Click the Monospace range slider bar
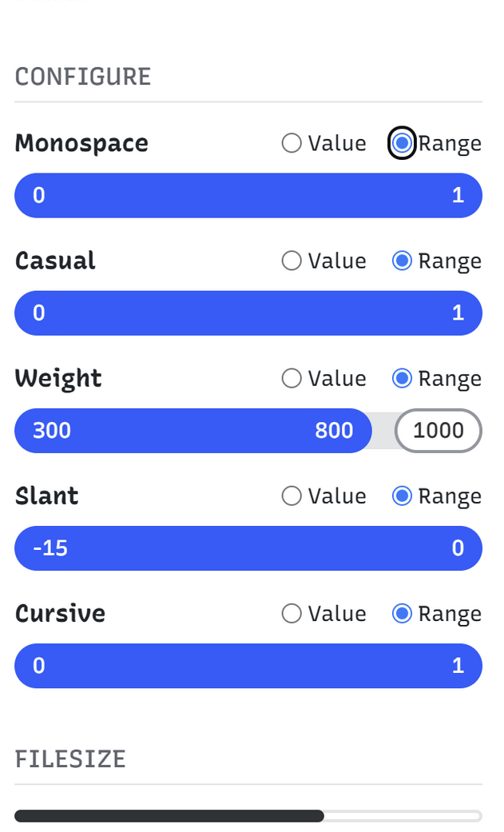 point(248,195)
